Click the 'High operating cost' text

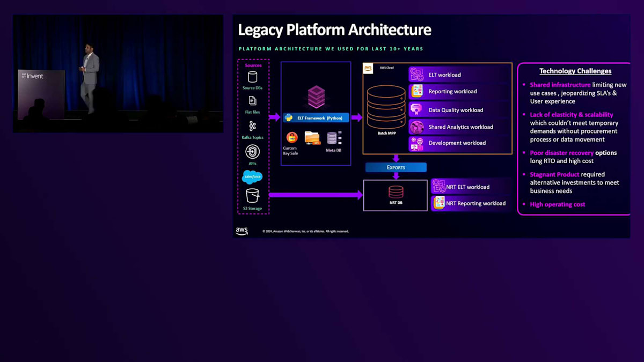pyautogui.click(x=558, y=204)
